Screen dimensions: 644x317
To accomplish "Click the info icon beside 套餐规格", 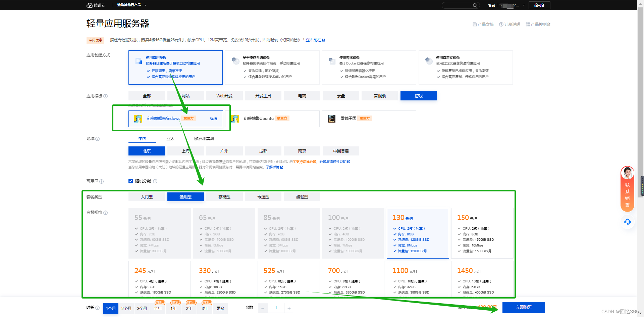I will pyautogui.click(x=106, y=213).
